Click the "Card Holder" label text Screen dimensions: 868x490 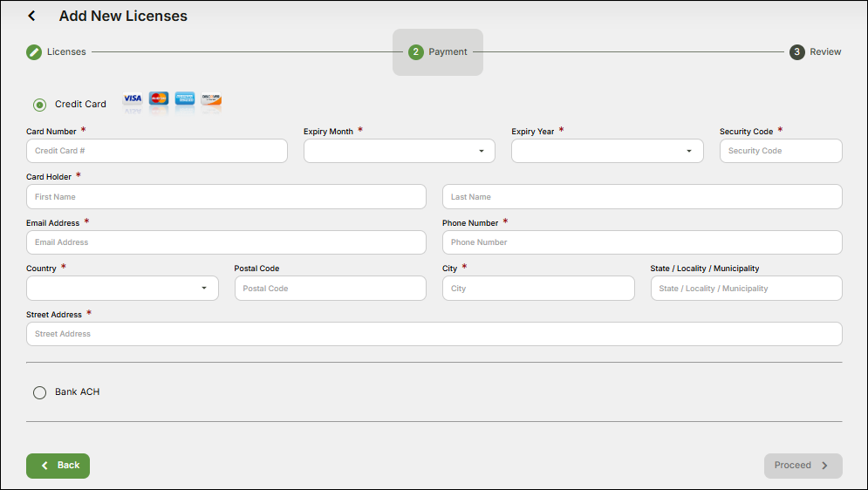(x=49, y=177)
